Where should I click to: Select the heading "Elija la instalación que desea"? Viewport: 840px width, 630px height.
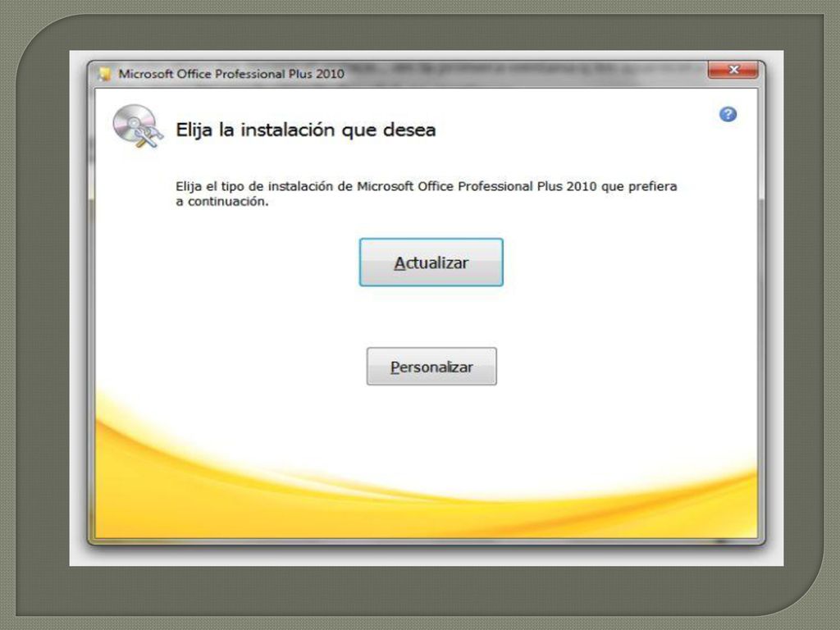(305, 130)
